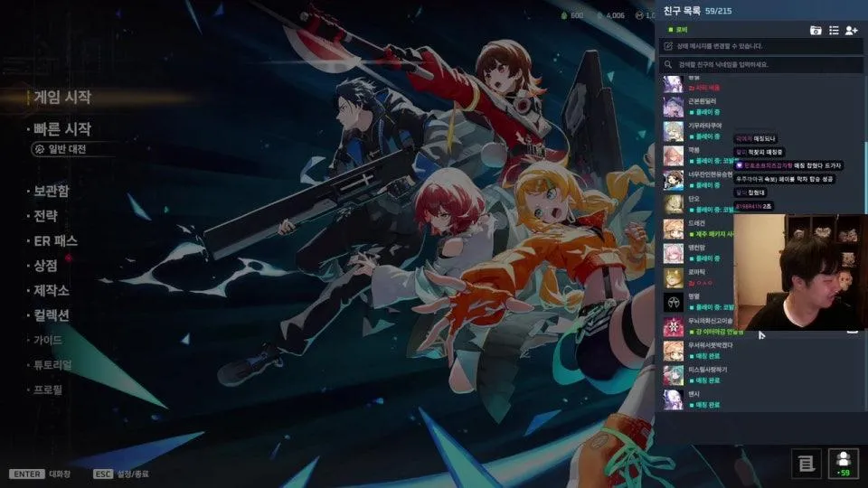The image size is (868, 488).
Task: Select friend name 무서워서못먹겠다
Action: coord(711,344)
